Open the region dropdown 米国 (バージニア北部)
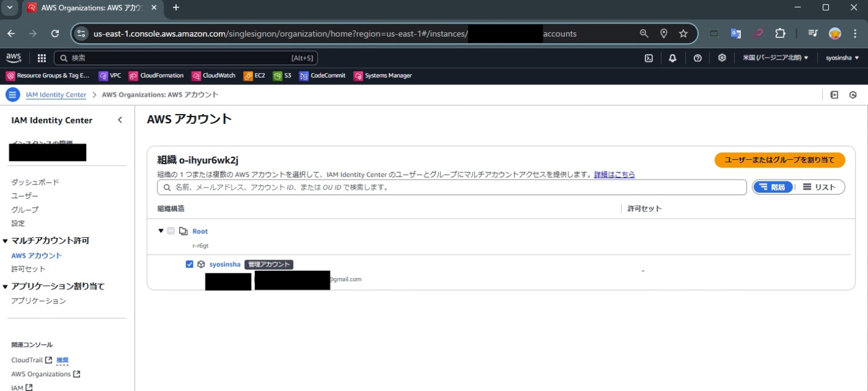868x391 pixels. pos(776,58)
